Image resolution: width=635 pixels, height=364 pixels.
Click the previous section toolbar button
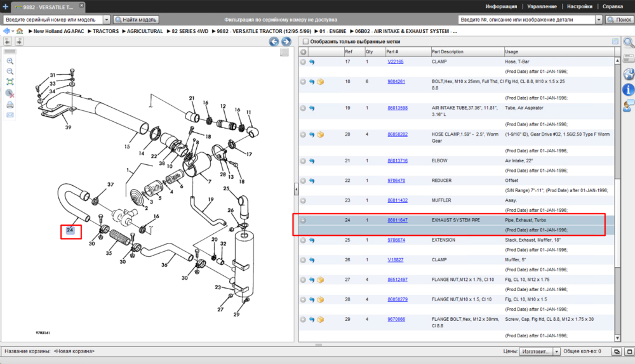pyautogui.click(x=8, y=41)
